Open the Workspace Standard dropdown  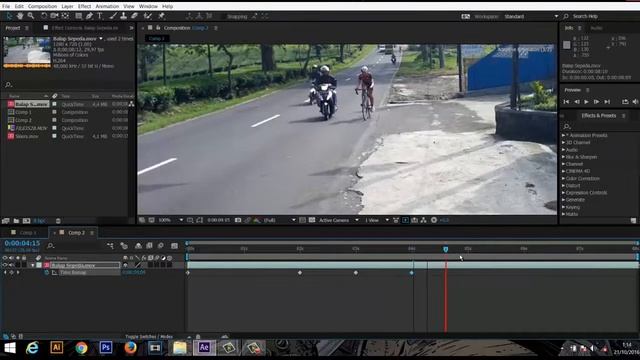pyautogui.click(x=531, y=16)
